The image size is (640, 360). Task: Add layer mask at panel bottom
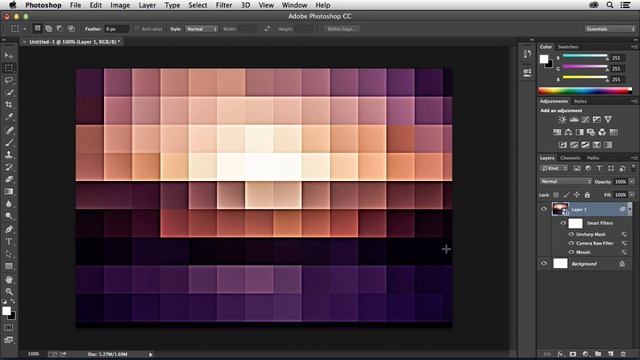pyautogui.click(x=573, y=354)
